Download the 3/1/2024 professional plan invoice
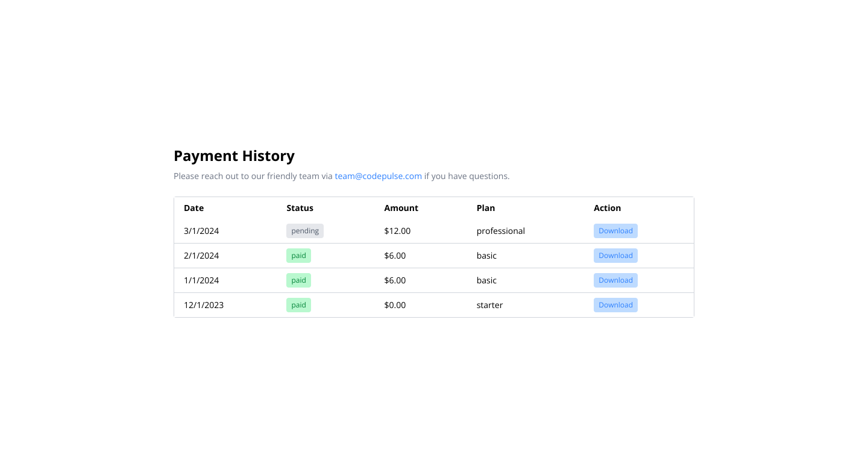868x463 pixels. (615, 231)
